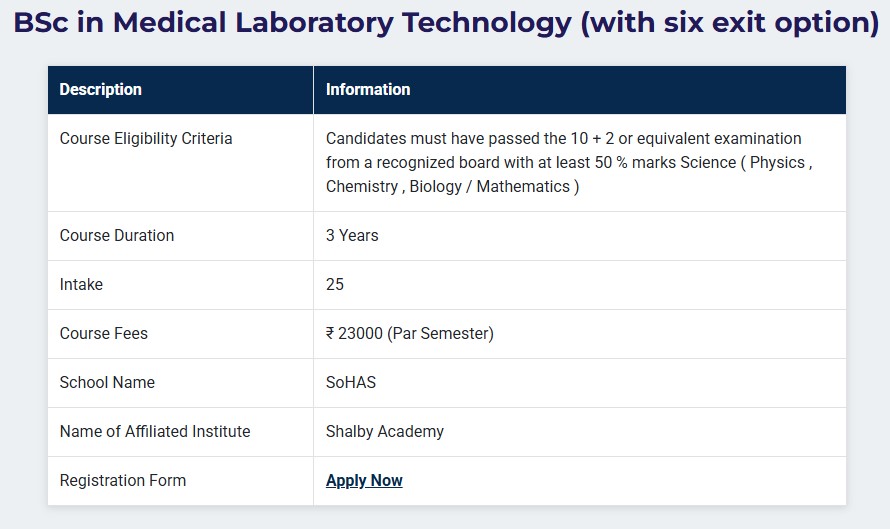Click the Name of Affiliated Institute label
The width and height of the screenshot is (890, 529).
tap(155, 432)
